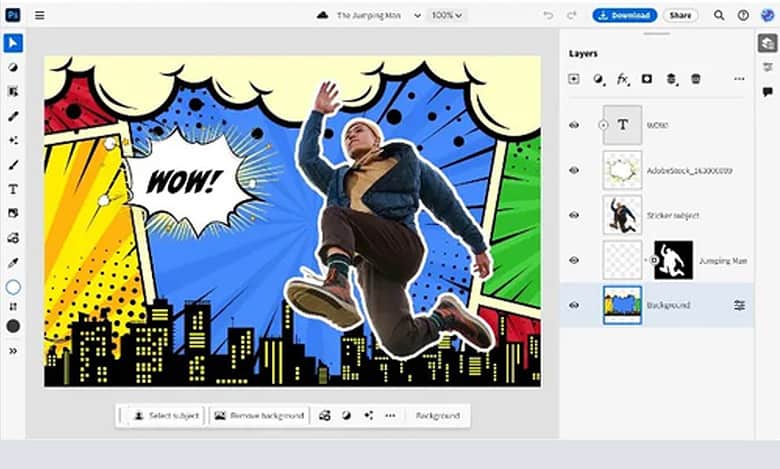Click shapes icon in contextual task bar
Image resolution: width=780 pixels, height=469 pixels.
[x=324, y=415]
